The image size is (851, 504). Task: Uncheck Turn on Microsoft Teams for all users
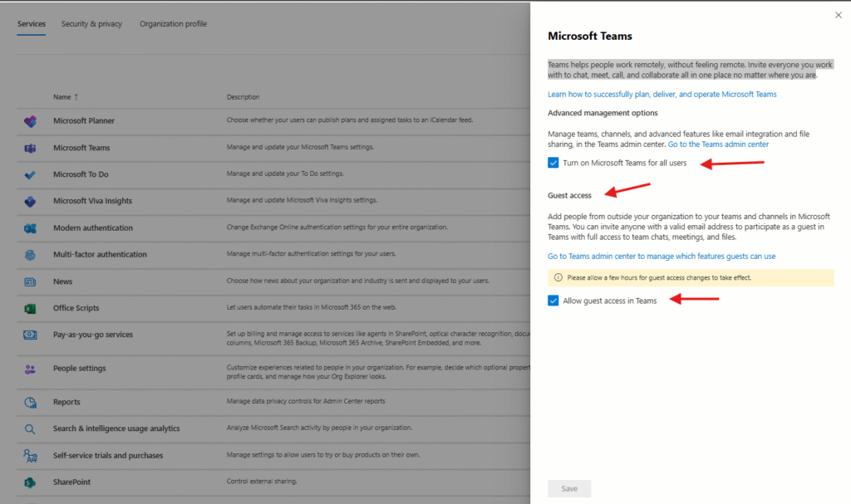coord(553,163)
